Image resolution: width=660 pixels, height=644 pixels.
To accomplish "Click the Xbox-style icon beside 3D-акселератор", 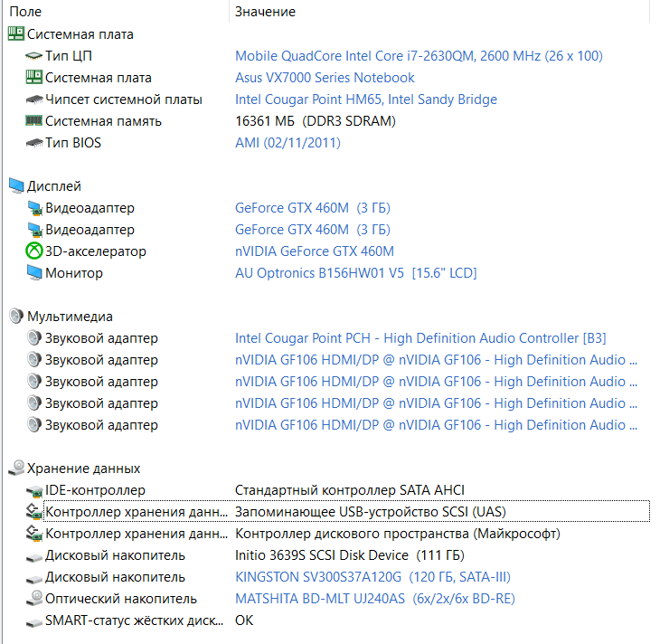I will [x=34, y=251].
